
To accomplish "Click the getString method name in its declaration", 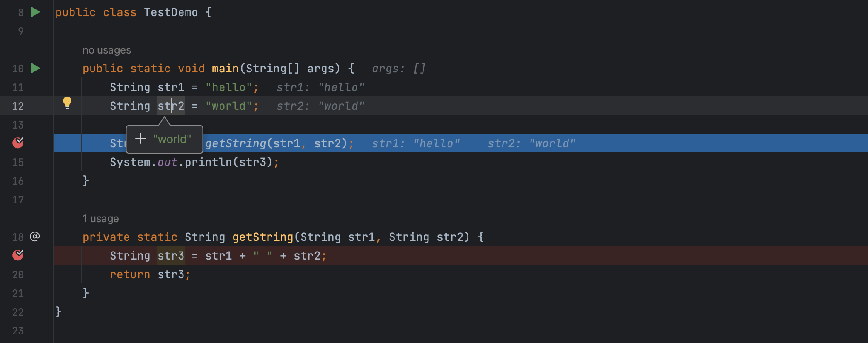I will pos(263,237).
